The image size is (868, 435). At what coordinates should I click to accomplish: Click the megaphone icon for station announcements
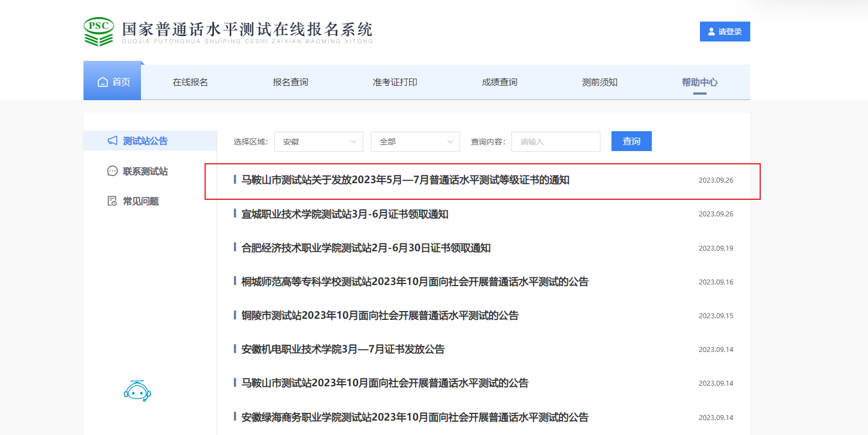click(x=112, y=141)
